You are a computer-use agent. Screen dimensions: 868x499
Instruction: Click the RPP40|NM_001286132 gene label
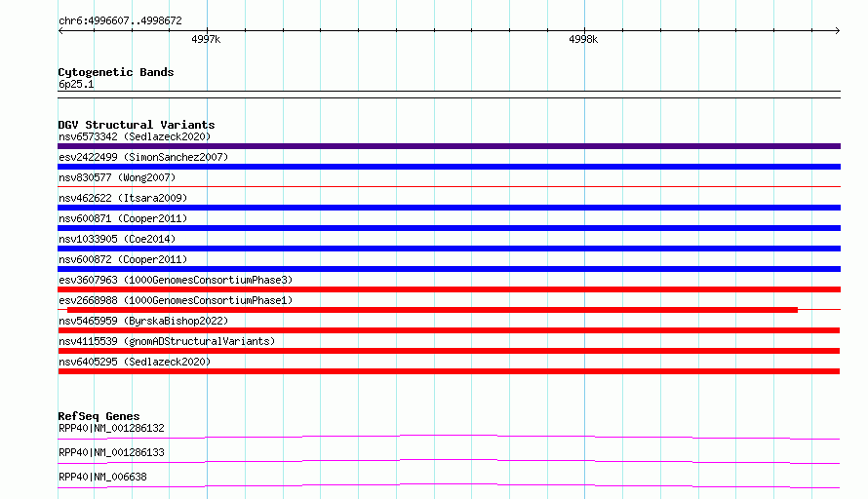[x=111, y=428]
